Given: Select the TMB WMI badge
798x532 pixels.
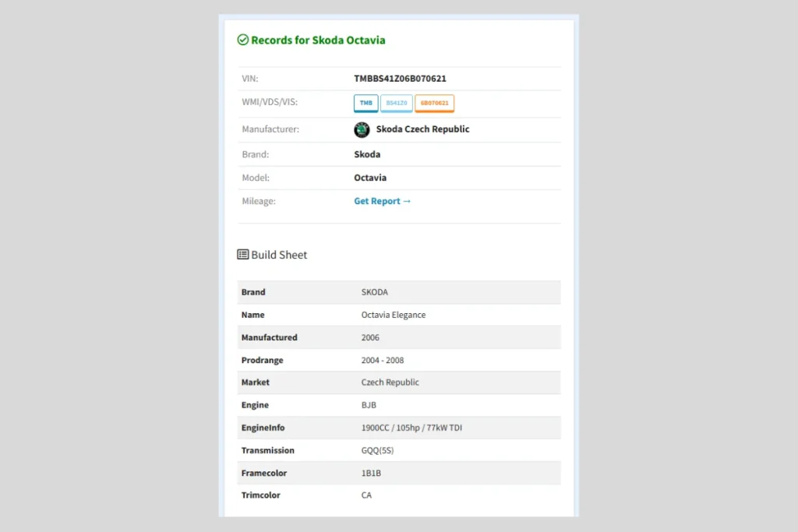Looking at the screenshot, I should (x=366, y=103).
